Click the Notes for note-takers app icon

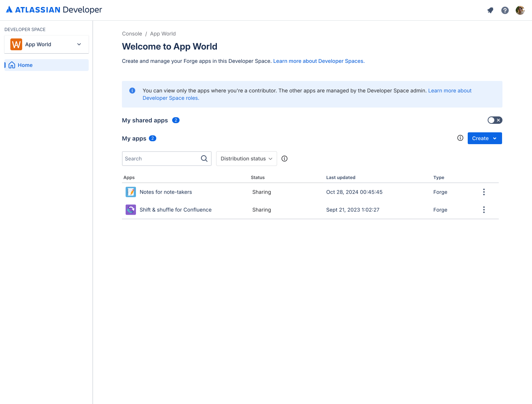tap(131, 192)
